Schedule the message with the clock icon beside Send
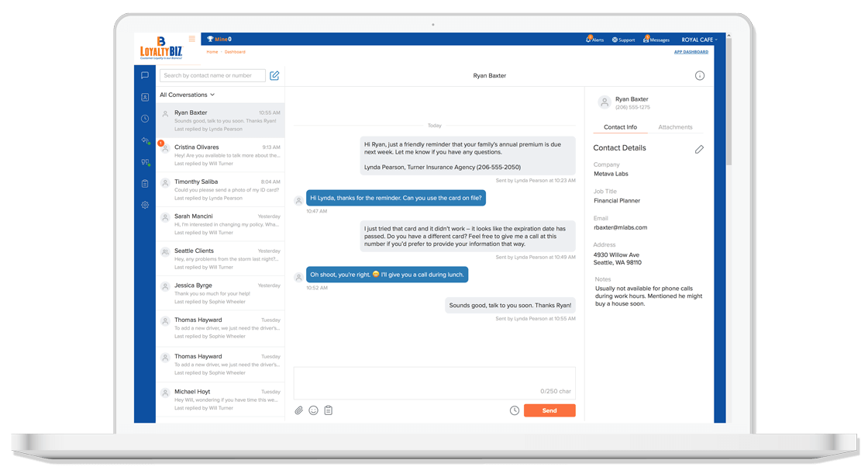Image resolution: width=868 pixels, height=474 pixels. (x=515, y=410)
